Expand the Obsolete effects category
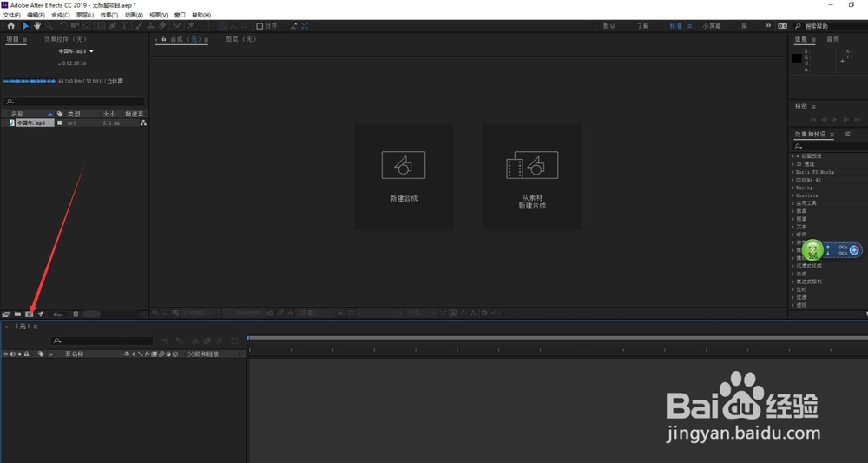The image size is (868, 463). pos(792,195)
